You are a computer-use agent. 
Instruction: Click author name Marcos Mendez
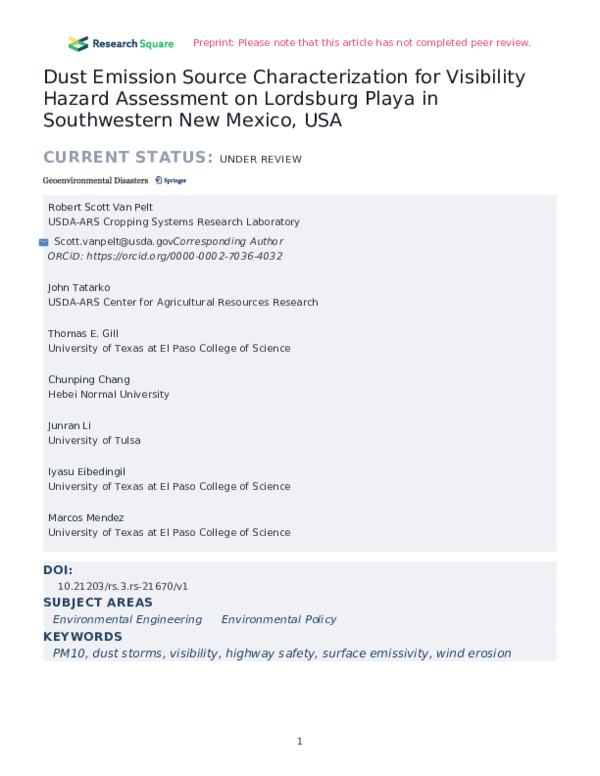click(x=85, y=517)
